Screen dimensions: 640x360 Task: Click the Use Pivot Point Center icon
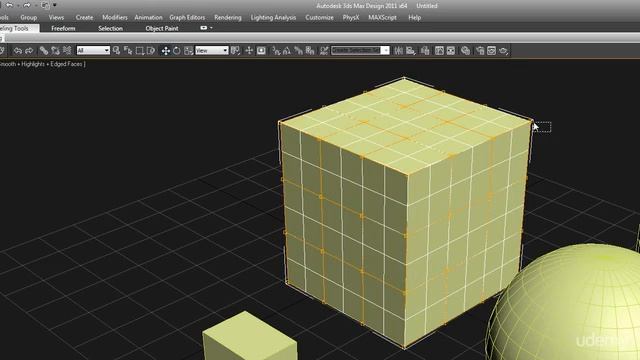[235, 51]
